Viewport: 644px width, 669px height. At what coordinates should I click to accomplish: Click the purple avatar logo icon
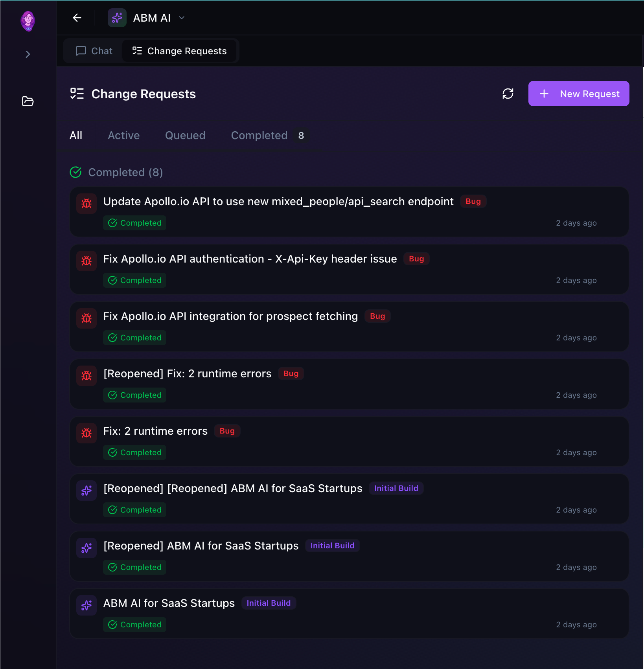tap(28, 21)
